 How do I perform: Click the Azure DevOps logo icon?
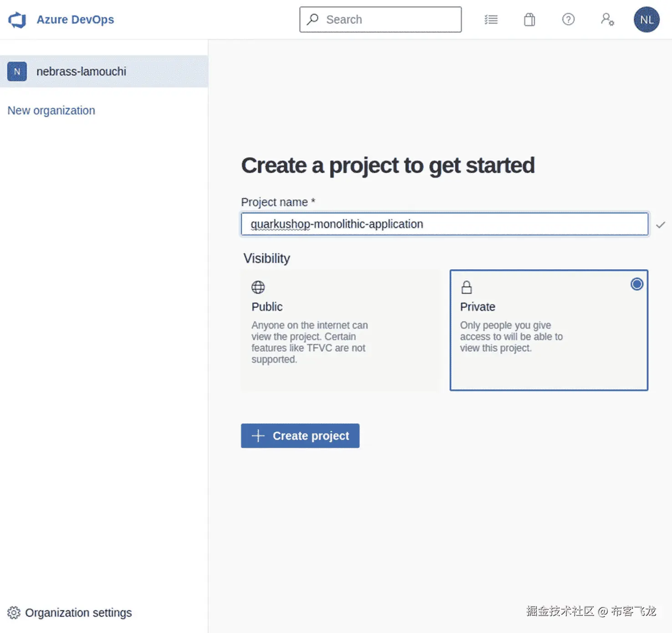pyautogui.click(x=17, y=20)
